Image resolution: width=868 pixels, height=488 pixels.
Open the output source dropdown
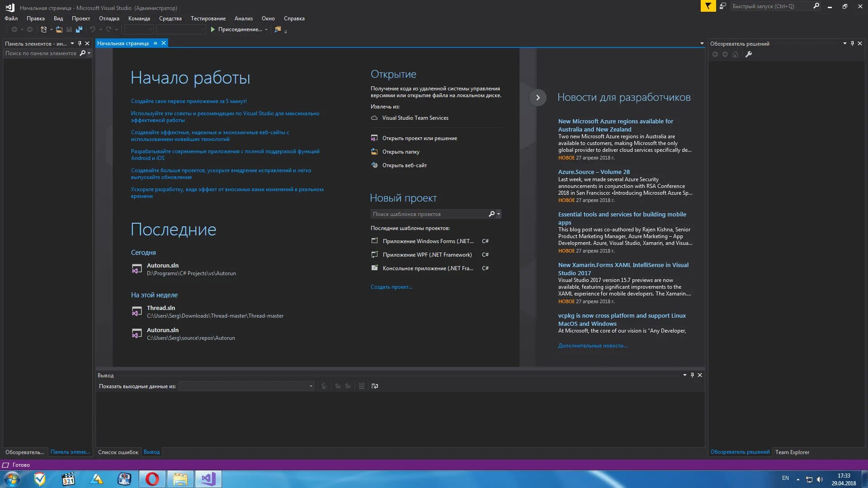[x=311, y=386]
